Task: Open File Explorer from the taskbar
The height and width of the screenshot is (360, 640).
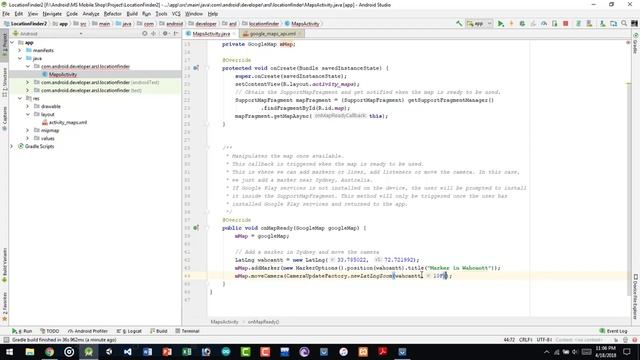Action: pos(30,352)
